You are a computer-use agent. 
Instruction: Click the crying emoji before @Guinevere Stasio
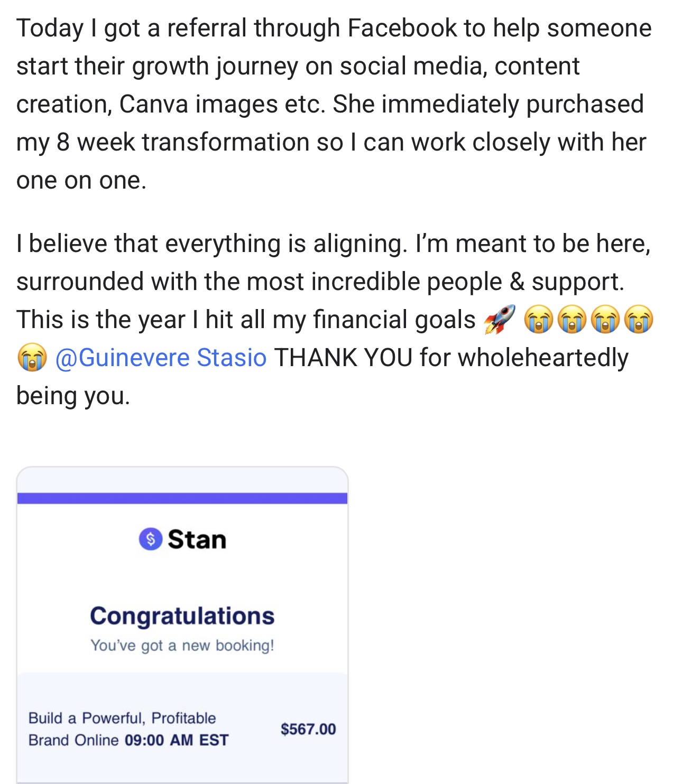(32, 358)
